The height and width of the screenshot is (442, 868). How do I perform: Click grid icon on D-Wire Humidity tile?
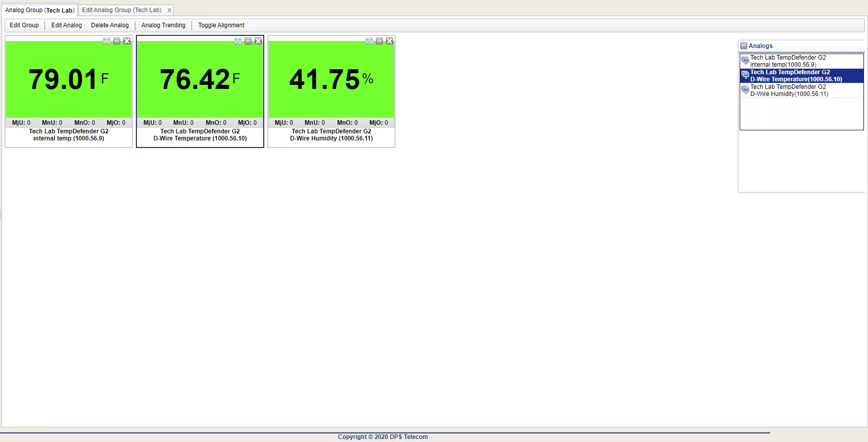[369, 41]
